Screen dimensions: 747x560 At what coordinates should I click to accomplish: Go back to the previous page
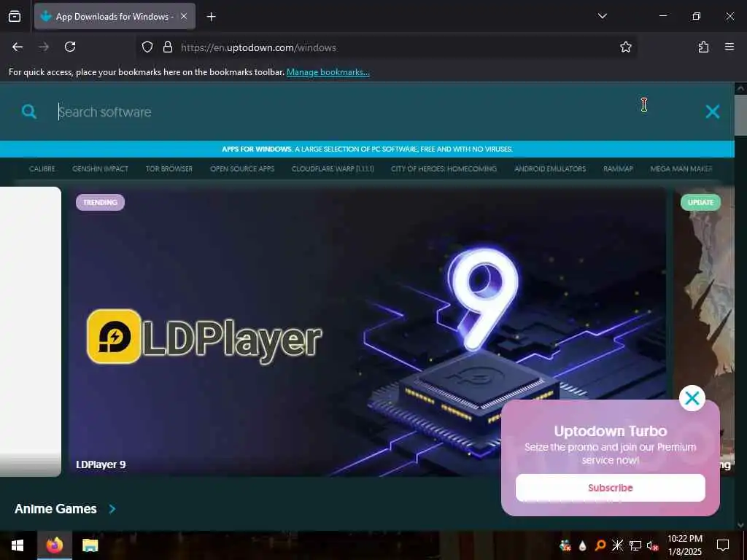click(x=18, y=47)
